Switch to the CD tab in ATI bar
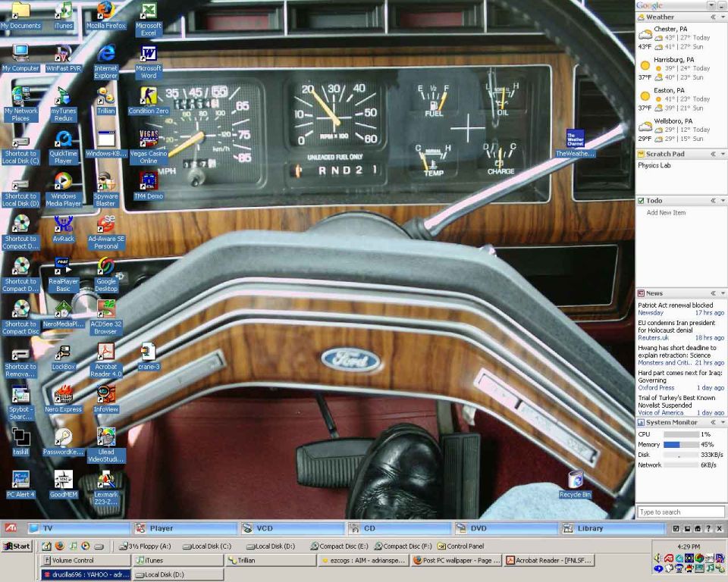 coord(399,528)
